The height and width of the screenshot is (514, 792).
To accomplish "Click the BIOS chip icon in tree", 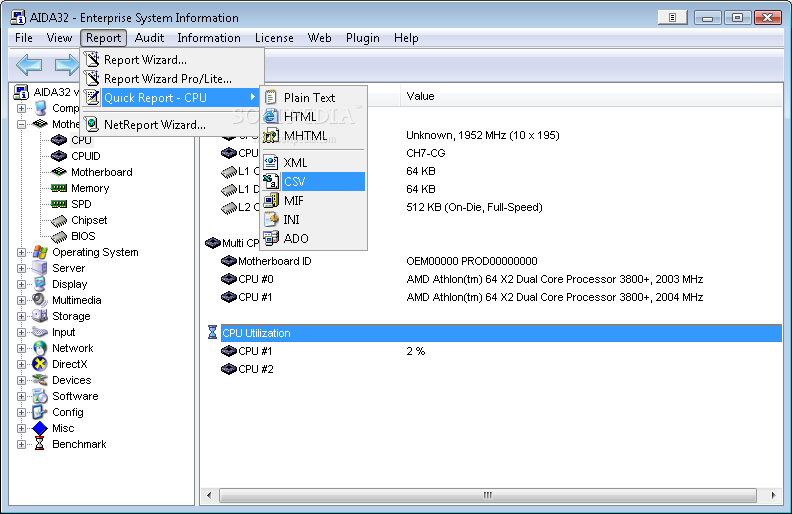I will pyautogui.click(x=59, y=236).
